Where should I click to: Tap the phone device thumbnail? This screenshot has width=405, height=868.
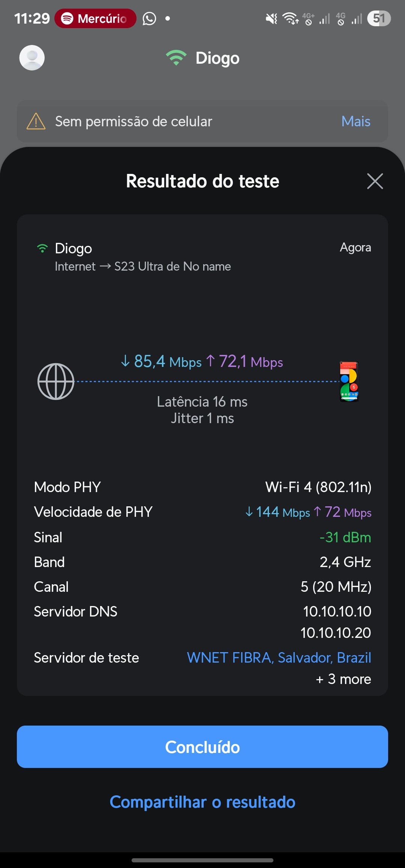pos(349,382)
